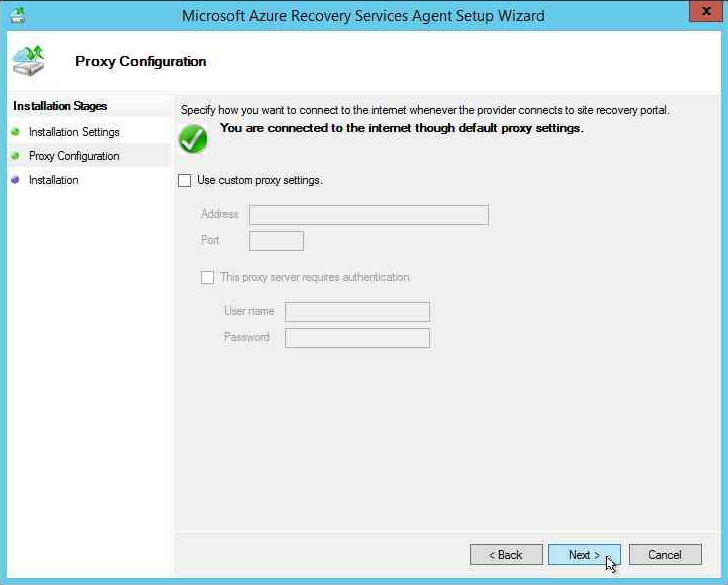Cancel the setup wizard
Viewport: 728px width, 585px height.
(665, 554)
